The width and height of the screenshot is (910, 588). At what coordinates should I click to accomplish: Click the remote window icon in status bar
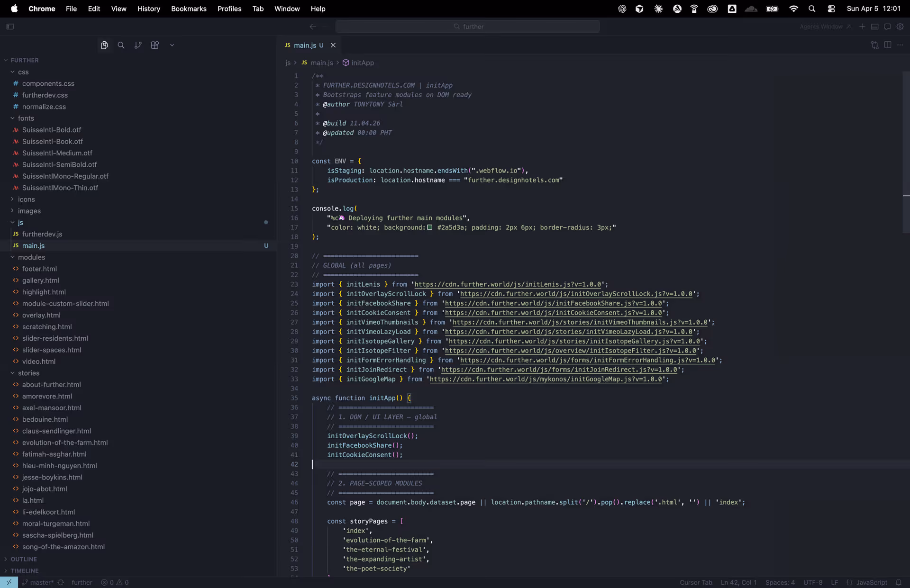tap(9, 582)
